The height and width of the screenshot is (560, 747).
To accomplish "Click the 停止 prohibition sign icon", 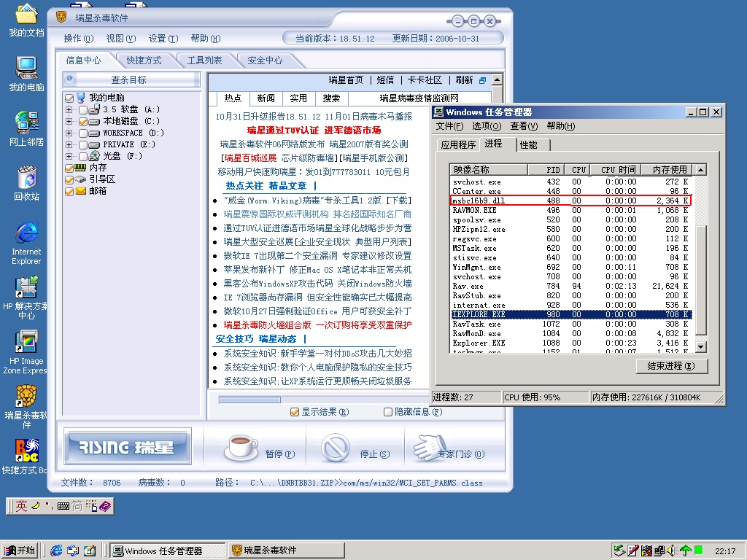I will pyautogui.click(x=336, y=448).
